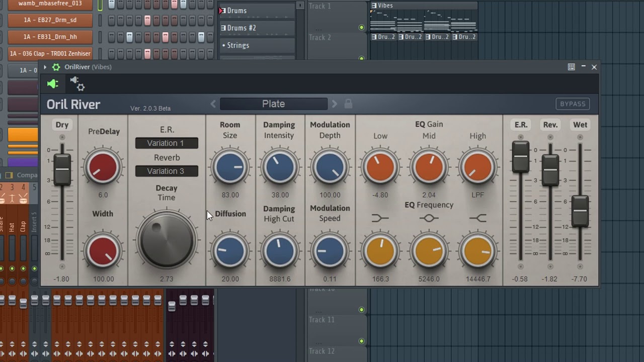
Task: Click the E.R. level fader handle
Action: click(x=521, y=157)
